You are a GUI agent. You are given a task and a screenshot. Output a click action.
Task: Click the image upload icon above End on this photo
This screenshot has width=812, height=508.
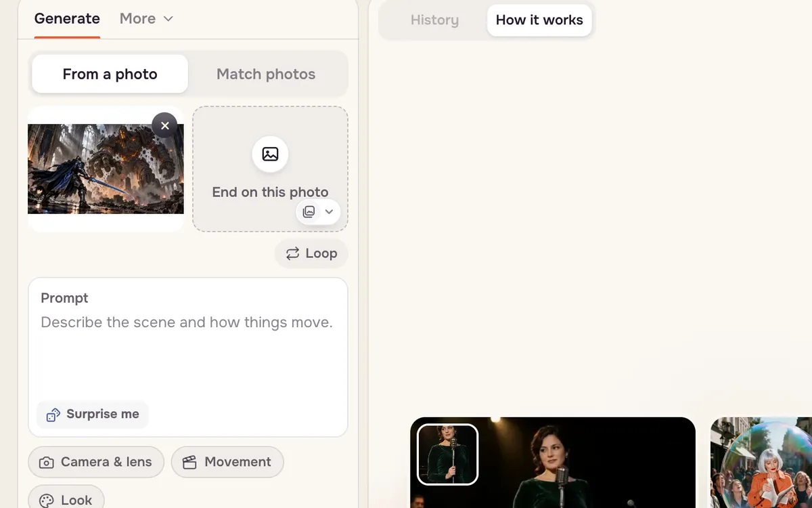(270, 154)
